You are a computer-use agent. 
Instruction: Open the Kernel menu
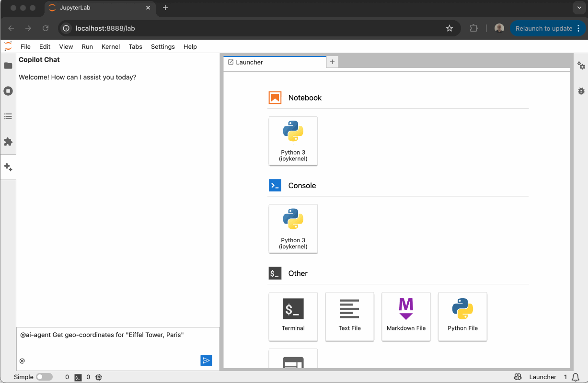[x=111, y=46]
